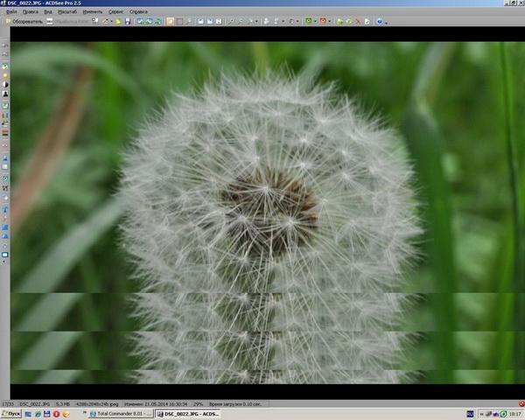This screenshot has height=420, width=525.
Task: Click the green eye icon in toolbar
Action: point(308,21)
